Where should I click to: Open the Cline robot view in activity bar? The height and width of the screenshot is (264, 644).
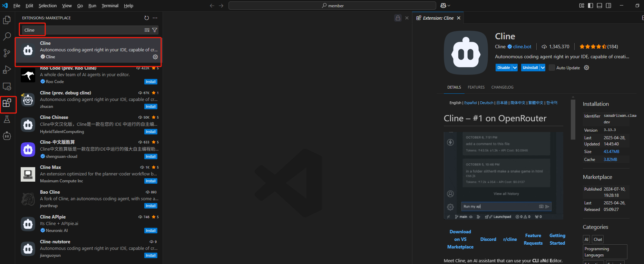pos(7,136)
